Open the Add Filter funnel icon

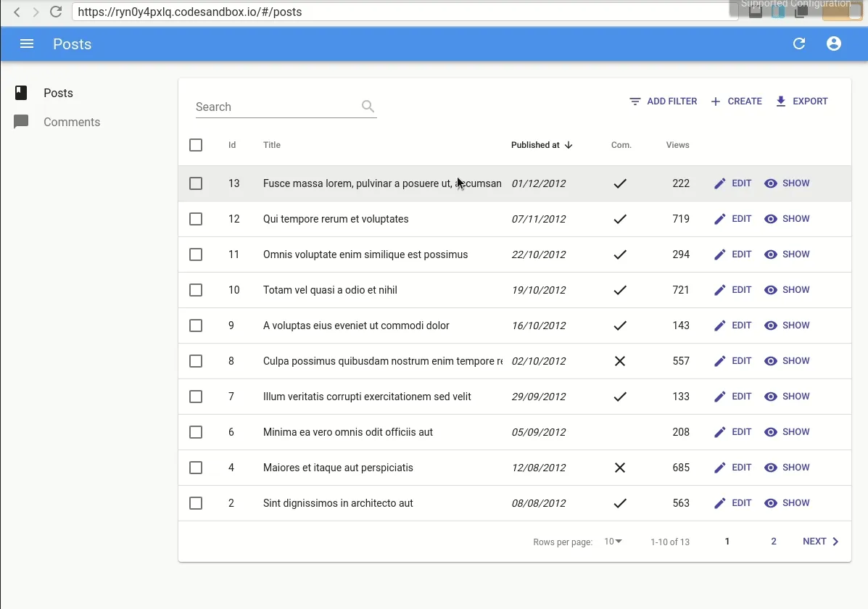635,101
